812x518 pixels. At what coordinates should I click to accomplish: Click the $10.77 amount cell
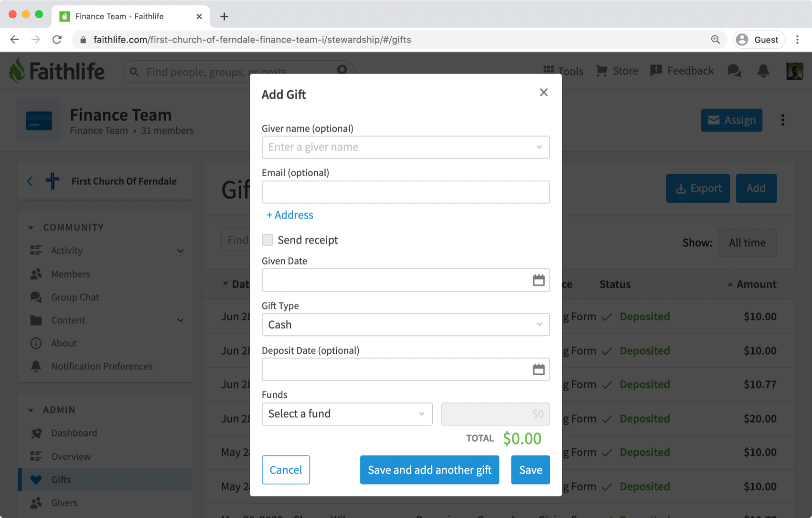[x=759, y=384]
